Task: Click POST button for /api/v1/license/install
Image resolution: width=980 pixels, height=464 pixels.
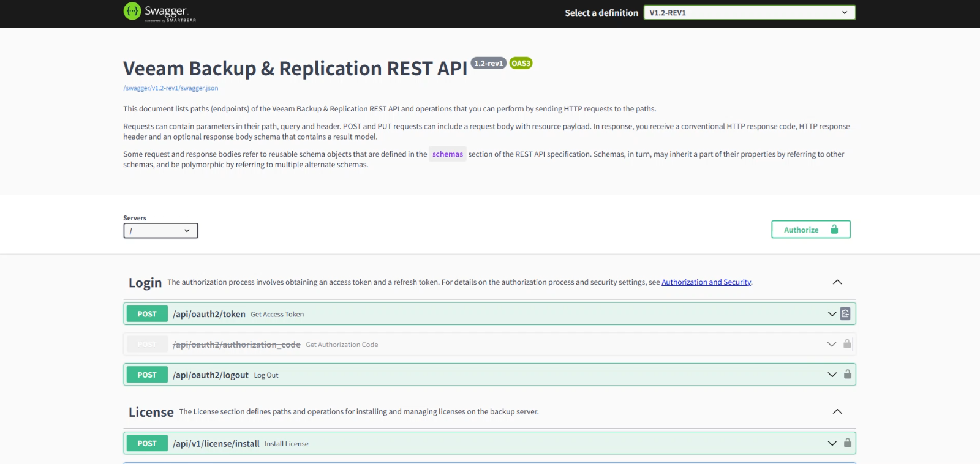Action: coord(147,443)
